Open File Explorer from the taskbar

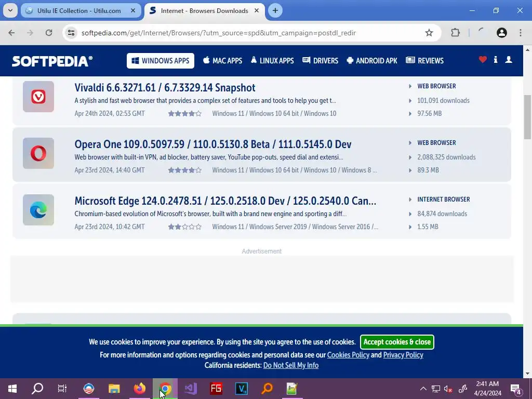[114, 389]
